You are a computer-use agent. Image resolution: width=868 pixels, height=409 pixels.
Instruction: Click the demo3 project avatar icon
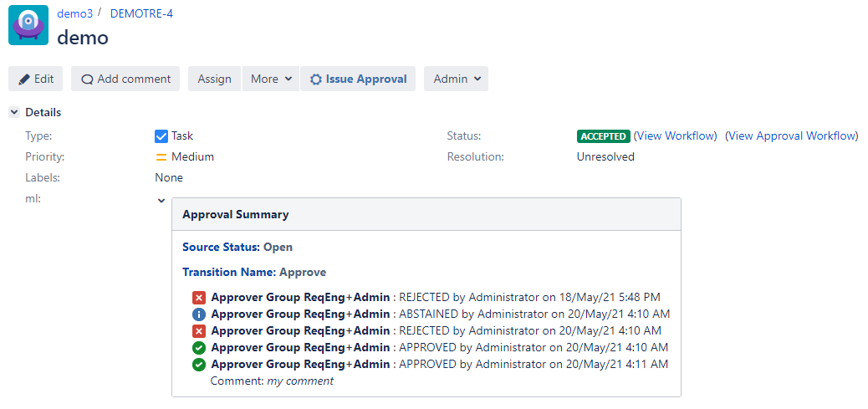(x=28, y=25)
